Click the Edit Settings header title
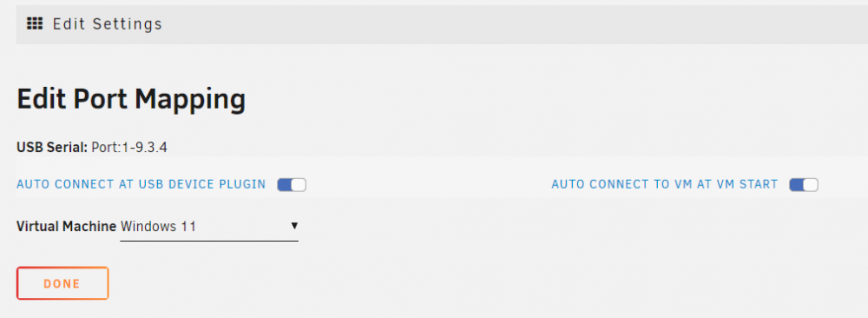The height and width of the screenshot is (318, 868). tap(108, 23)
